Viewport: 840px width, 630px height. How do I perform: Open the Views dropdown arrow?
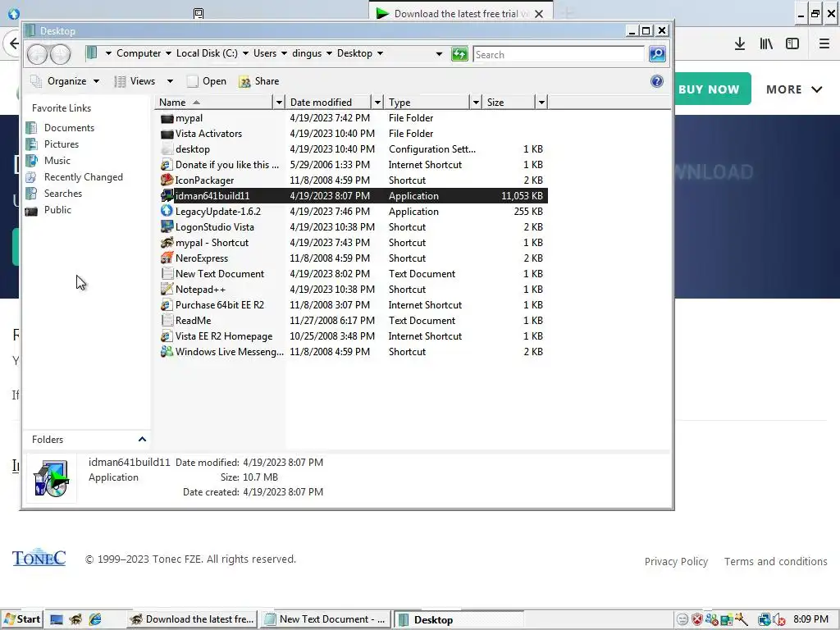click(x=170, y=81)
